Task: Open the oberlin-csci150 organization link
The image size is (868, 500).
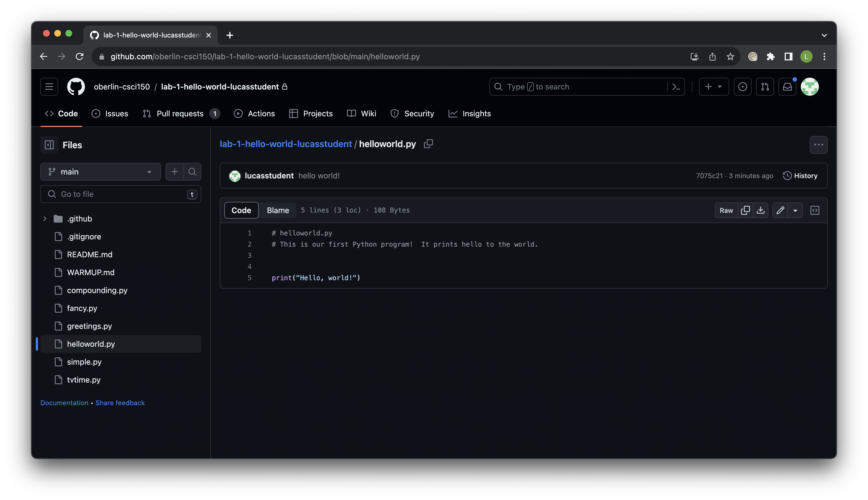Action: point(122,87)
